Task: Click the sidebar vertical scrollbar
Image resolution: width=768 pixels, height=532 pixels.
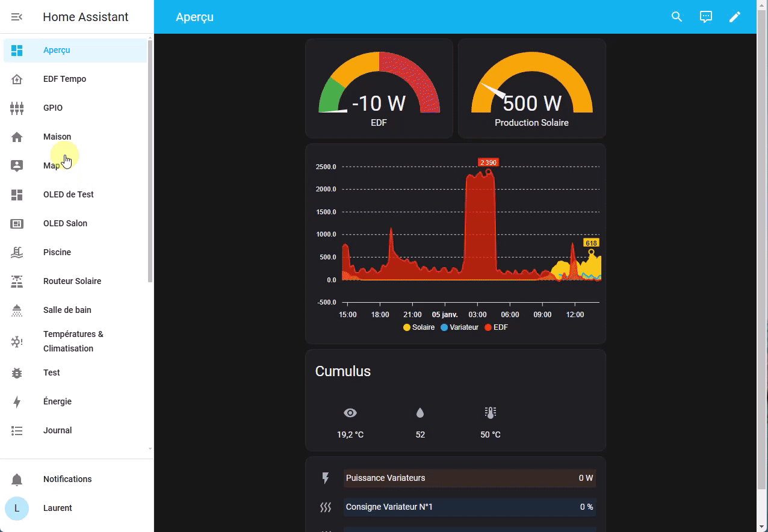Action: click(150, 161)
